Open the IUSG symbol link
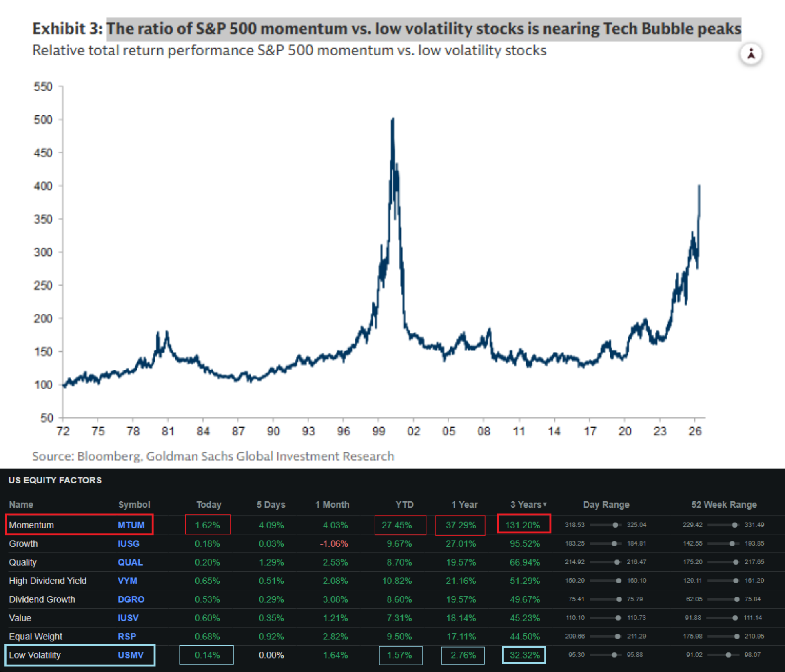 click(129, 543)
